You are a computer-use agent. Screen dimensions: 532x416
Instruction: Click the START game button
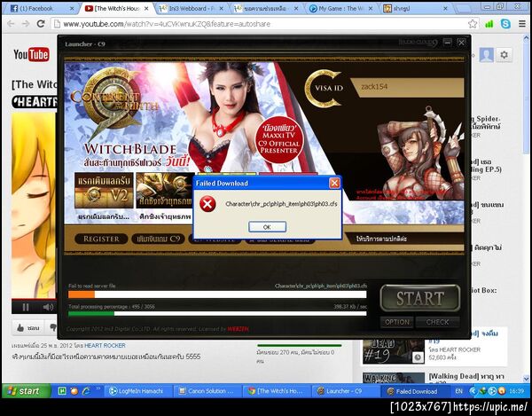pyautogui.click(x=420, y=298)
